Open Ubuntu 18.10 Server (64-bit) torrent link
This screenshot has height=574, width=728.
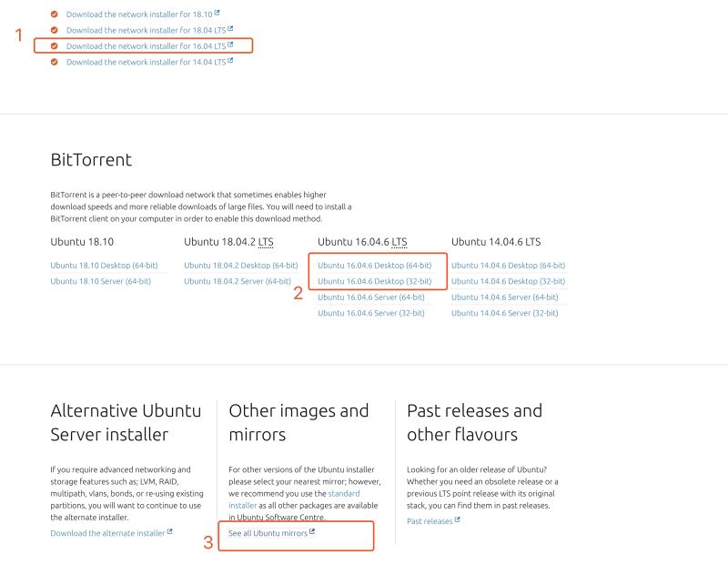point(100,281)
